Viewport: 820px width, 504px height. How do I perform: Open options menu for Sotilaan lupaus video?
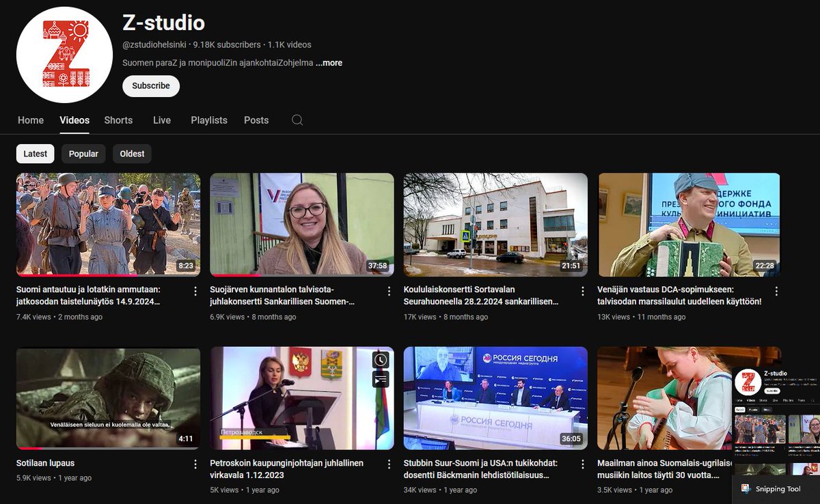pyautogui.click(x=195, y=465)
